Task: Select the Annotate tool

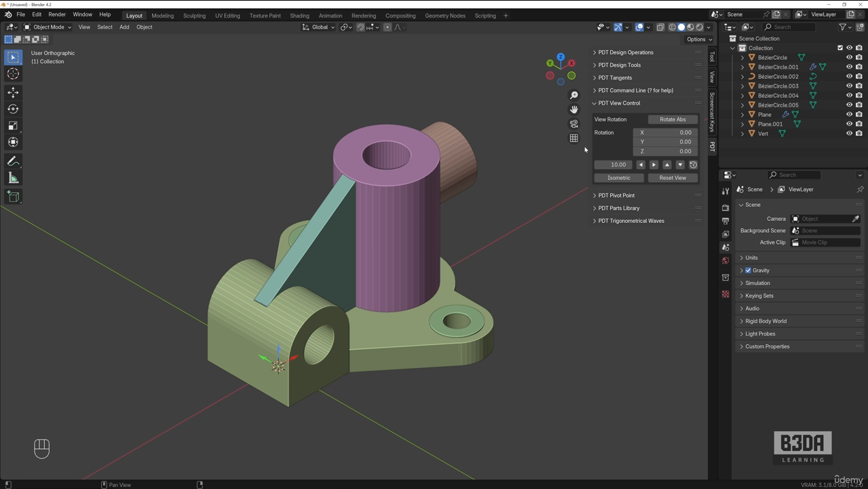Action: pyautogui.click(x=13, y=161)
